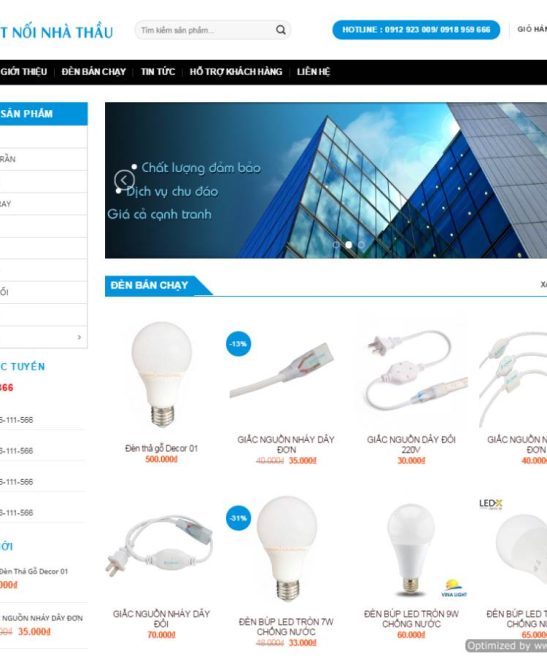Click the -13% discount badge
547x656 pixels.
tap(238, 344)
